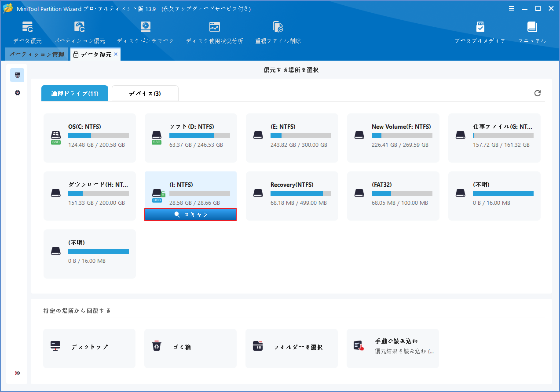
Task: Open the パーティション復元 tool
Action: coord(80,32)
